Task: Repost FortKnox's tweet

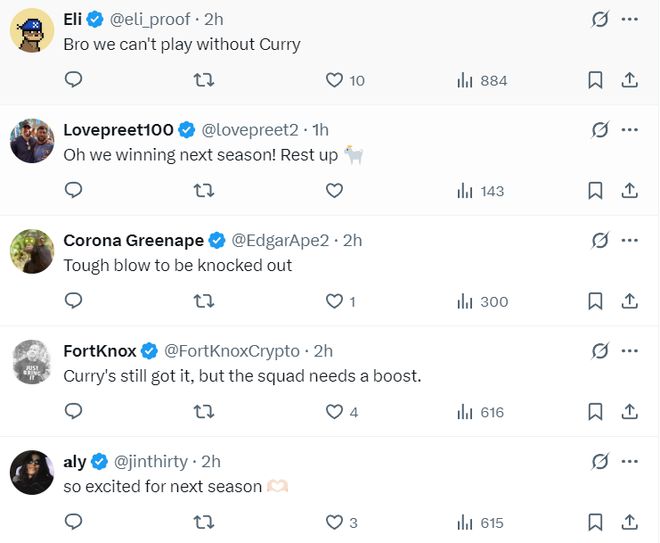Action: click(x=204, y=412)
